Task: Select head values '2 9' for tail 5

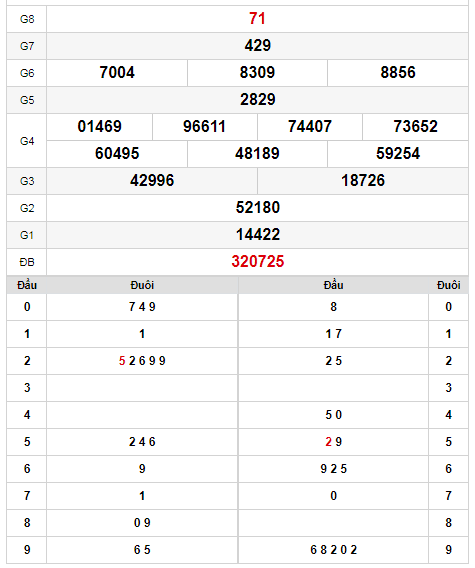Action: (x=333, y=442)
